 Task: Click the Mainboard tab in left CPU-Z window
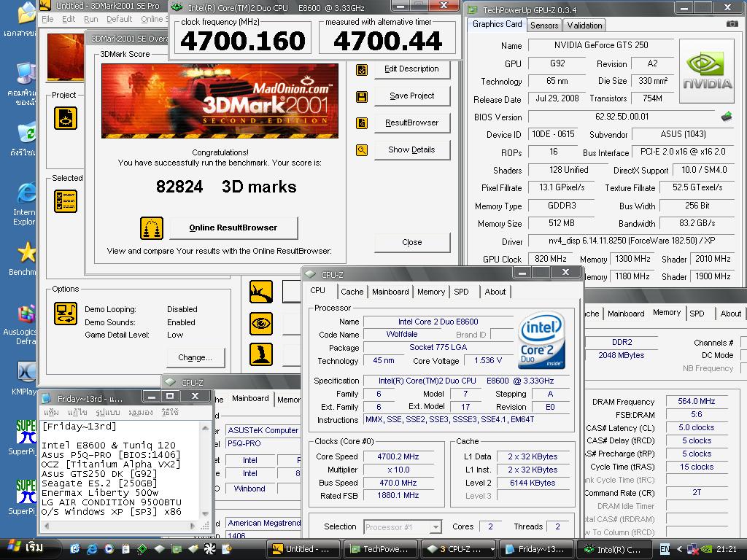click(250, 399)
